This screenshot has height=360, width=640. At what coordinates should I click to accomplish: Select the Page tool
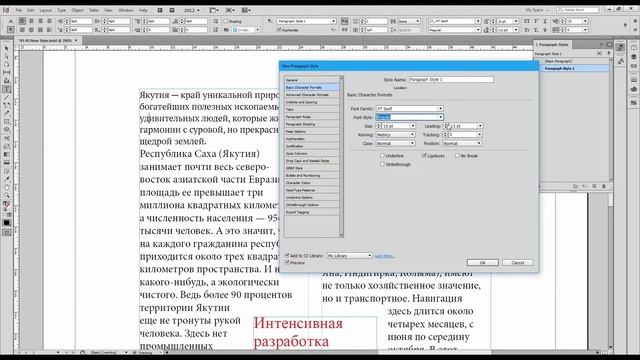pos(7,64)
